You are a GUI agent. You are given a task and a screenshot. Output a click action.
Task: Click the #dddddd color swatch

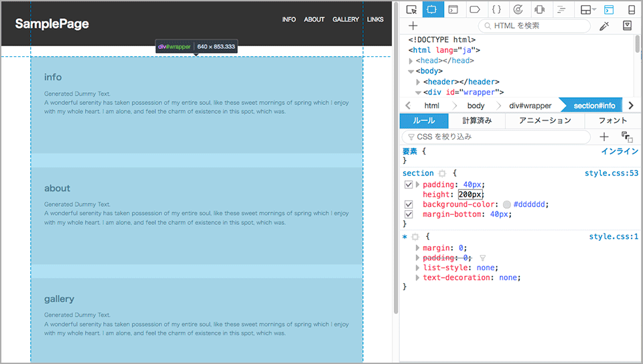pos(506,204)
